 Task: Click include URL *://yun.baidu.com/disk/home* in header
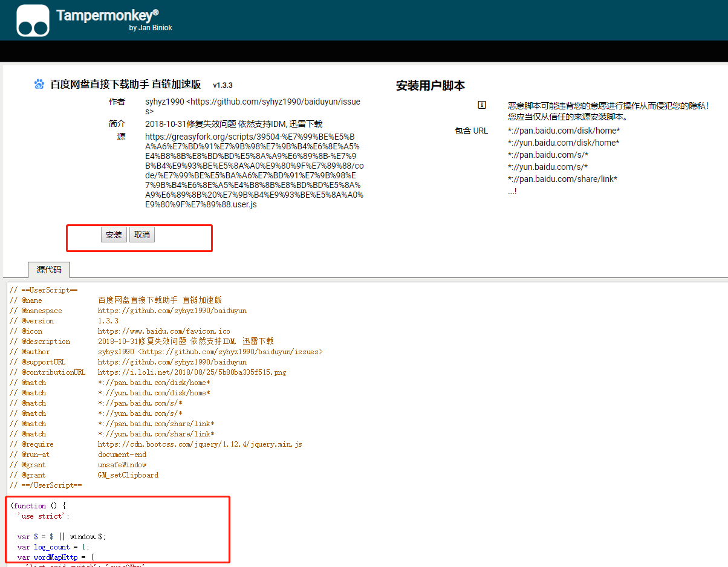564,143
